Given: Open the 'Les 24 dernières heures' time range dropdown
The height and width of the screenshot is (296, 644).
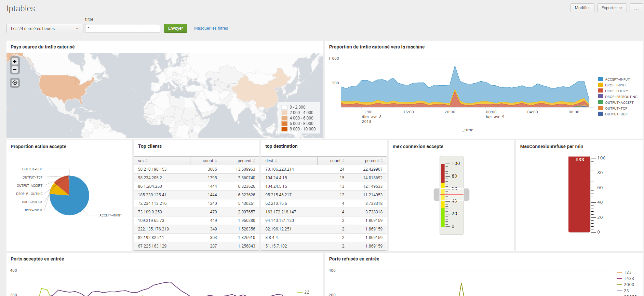Looking at the screenshot, I should point(45,29).
